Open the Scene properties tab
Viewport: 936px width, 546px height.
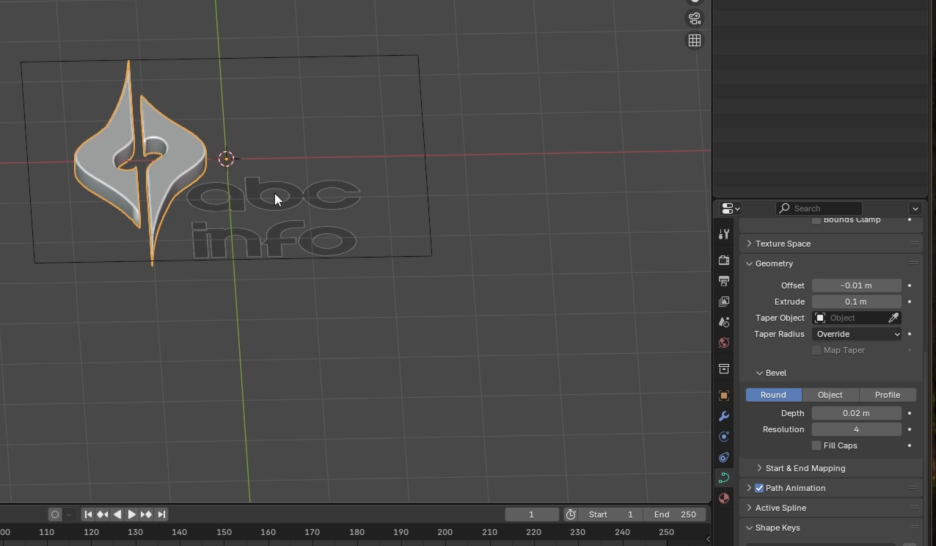pyautogui.click(x=724, y=322)
